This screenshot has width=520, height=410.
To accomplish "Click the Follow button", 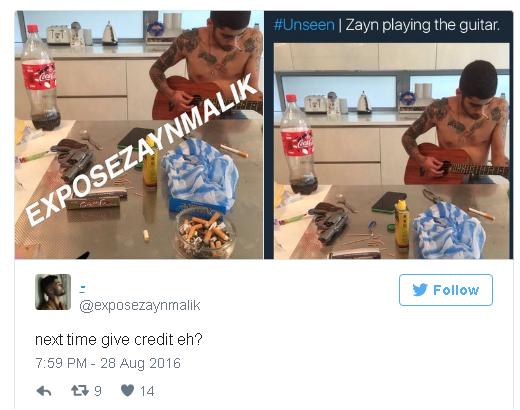I will click(446, 290).
